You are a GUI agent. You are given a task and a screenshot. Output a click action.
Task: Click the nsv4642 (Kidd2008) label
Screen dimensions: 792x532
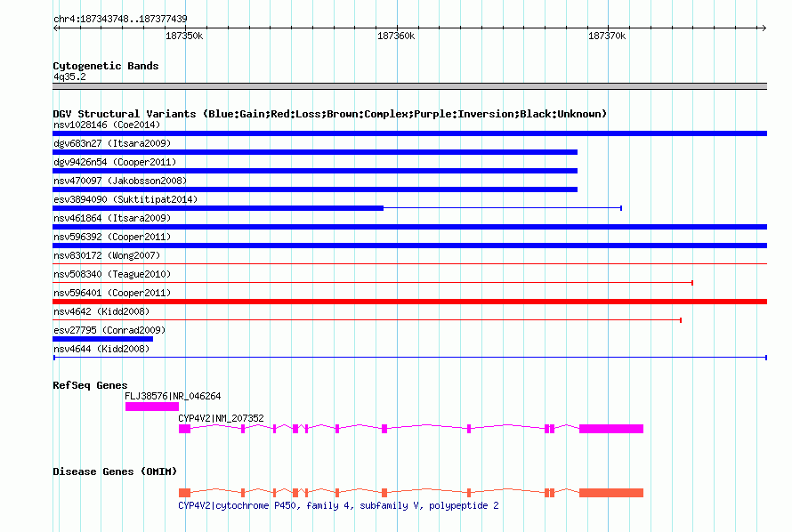(101, 311)
